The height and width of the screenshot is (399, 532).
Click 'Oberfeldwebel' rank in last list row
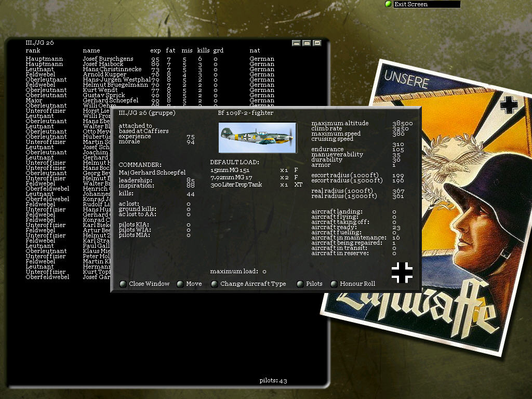pyautogui.click(x=47, y=277)
